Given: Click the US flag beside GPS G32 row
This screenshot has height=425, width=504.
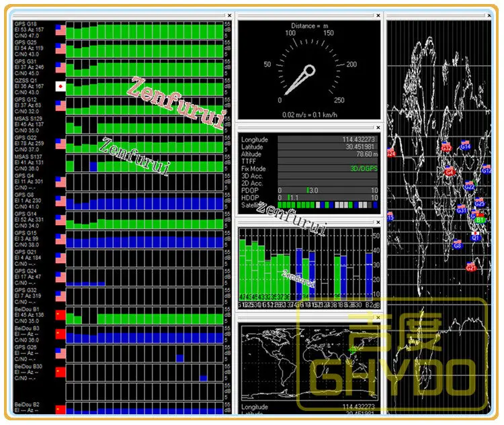Looking at the screenshot, I should tap(60, 296).
